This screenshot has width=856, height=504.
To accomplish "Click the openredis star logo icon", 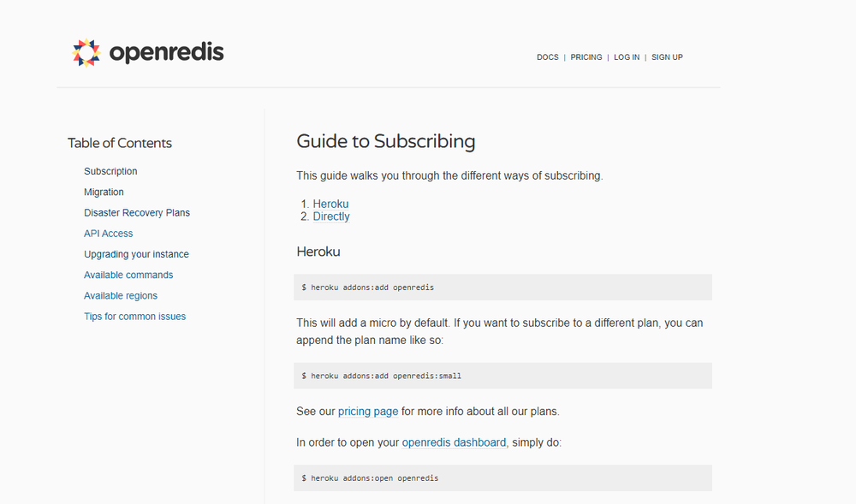I will coord(86,53).
